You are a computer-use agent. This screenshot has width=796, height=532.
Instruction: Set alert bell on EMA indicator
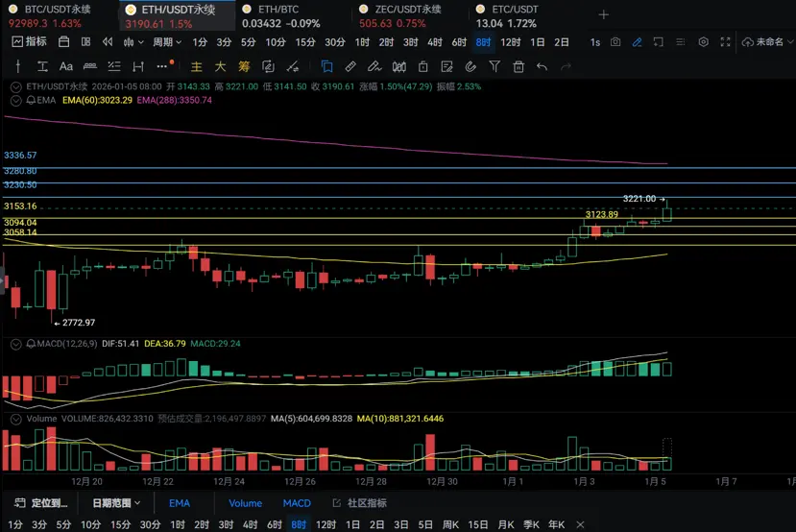pyautogui.click(x=31, y=101)
